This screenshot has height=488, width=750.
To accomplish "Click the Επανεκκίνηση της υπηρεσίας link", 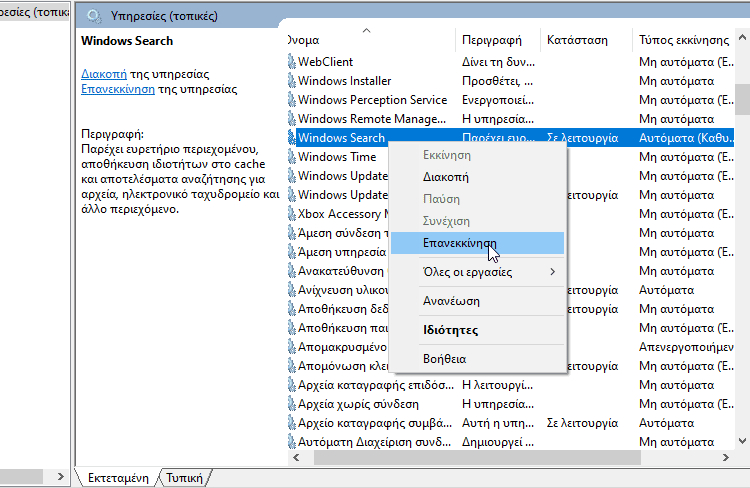I will click(x=118, y=89).
